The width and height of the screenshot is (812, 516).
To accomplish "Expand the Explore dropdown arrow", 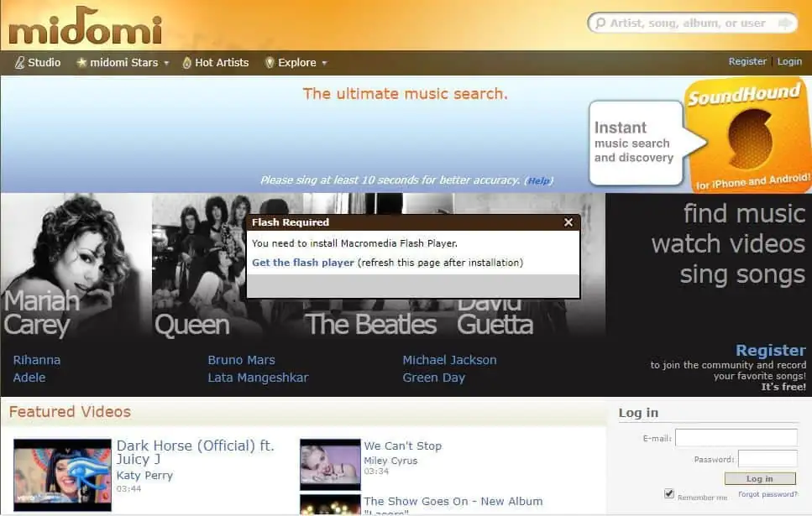I will coord(324,63).
